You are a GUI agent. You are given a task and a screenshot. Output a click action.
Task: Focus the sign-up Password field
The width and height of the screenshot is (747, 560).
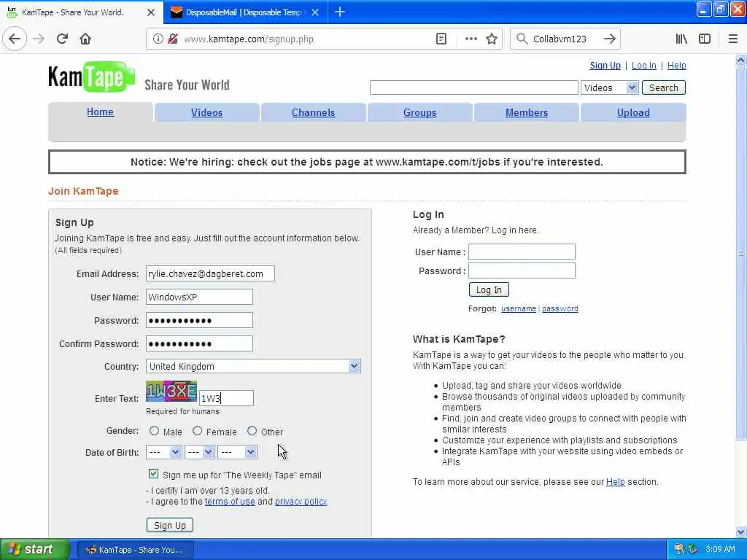click(199, 321)
